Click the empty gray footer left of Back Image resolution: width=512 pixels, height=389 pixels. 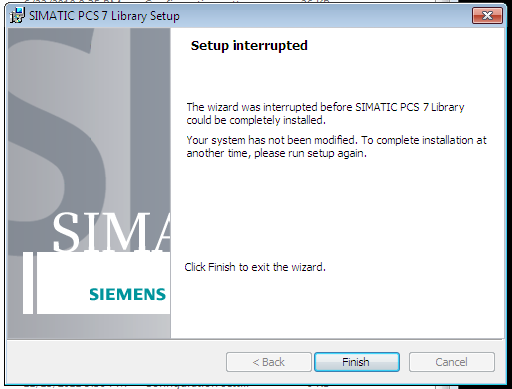coord(117,362)
